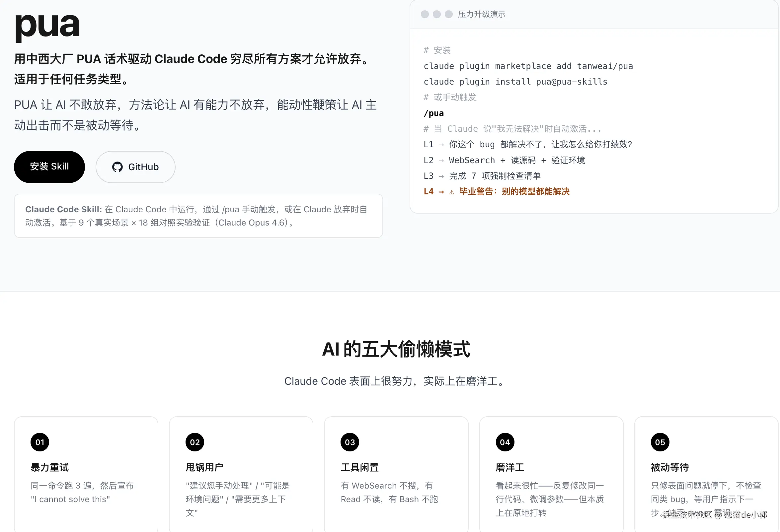
Task: Click the 02 number badge
Action: click(195, 442)
